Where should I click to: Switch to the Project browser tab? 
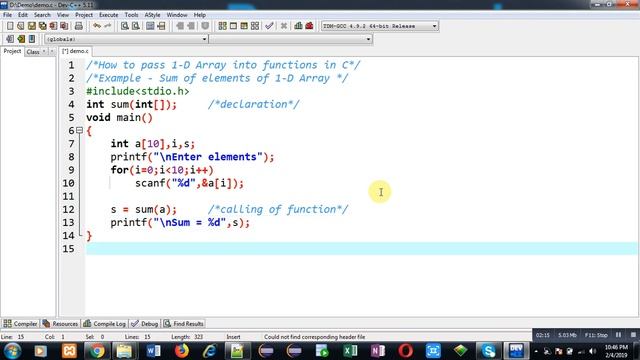pyautogui.click(x=12, y=51)
